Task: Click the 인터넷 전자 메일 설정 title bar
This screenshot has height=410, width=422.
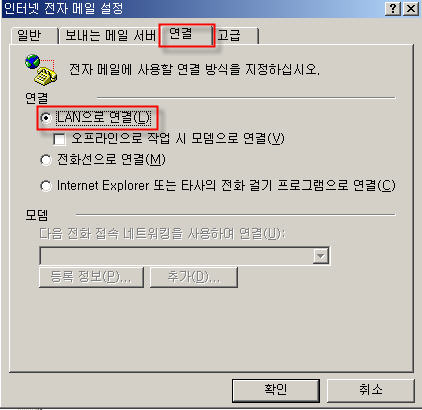Action: point(192,8)
